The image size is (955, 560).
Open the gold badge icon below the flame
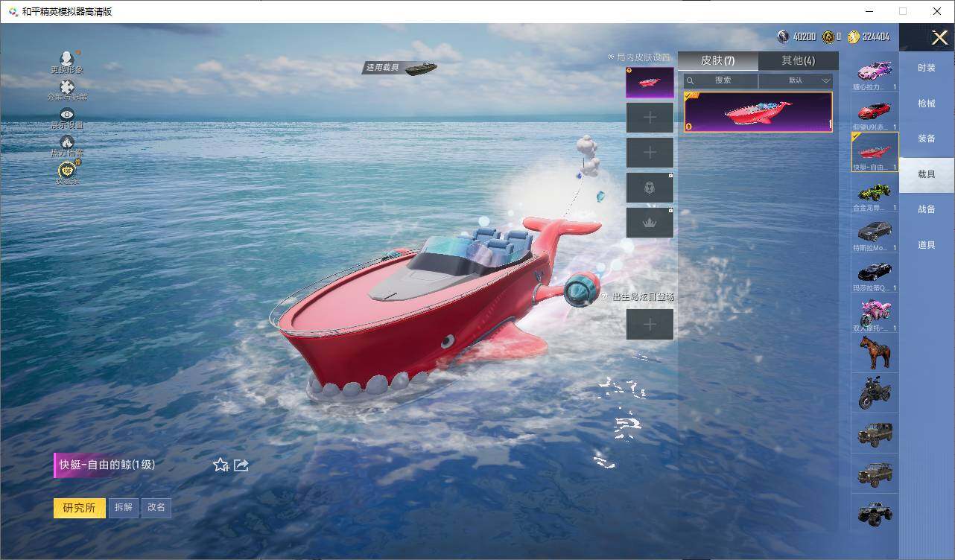tap(67, 170)
